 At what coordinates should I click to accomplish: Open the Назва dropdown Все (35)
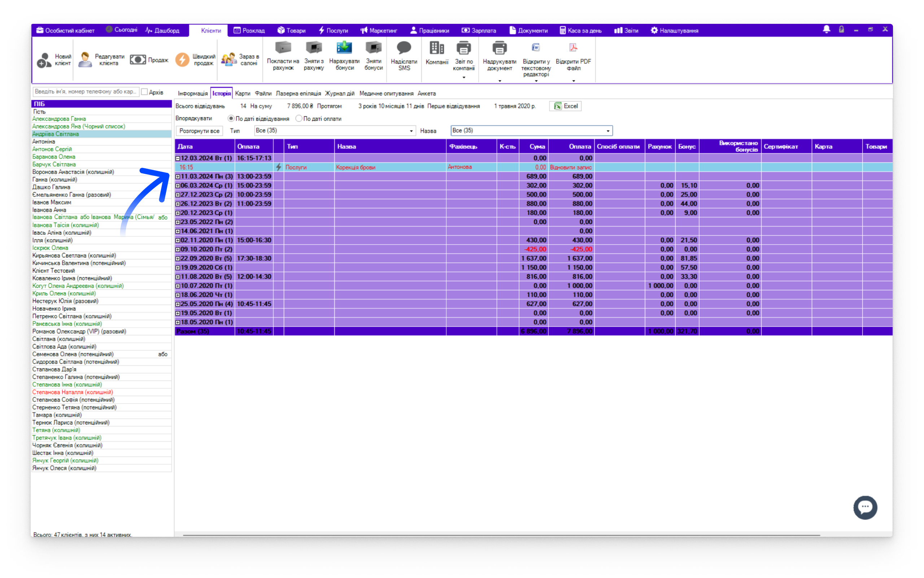coord(532,131)
